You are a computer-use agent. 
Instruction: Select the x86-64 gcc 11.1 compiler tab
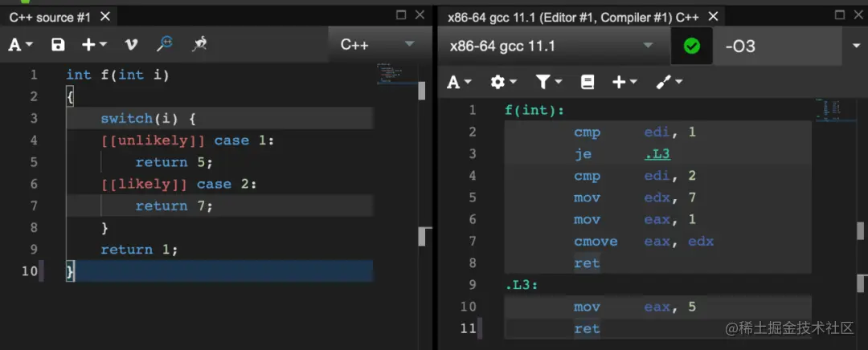(x=573, y=17)
